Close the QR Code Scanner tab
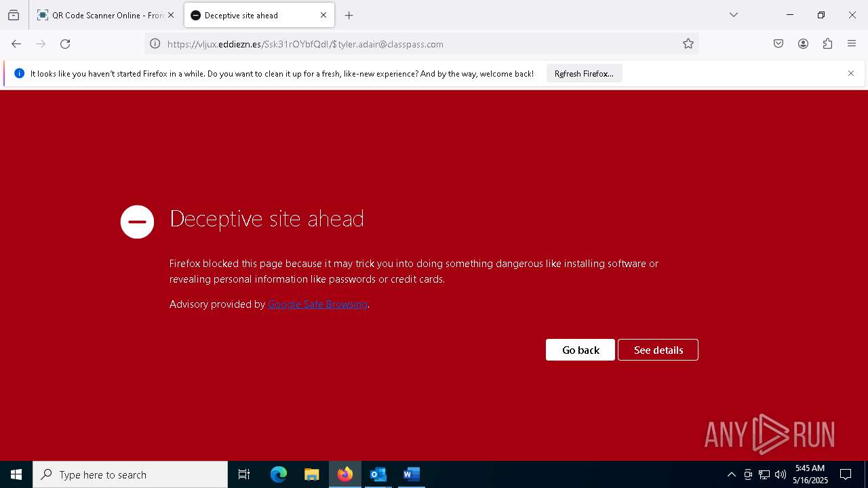This screenshot has height=488, width=868. click(x=171, y=15)
